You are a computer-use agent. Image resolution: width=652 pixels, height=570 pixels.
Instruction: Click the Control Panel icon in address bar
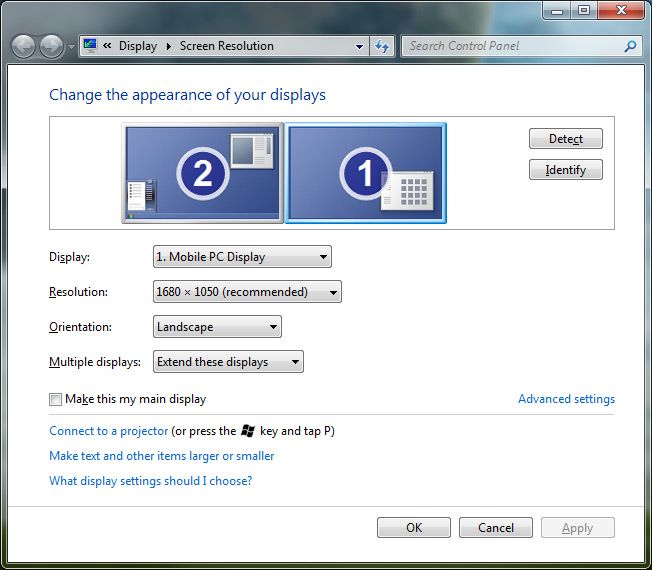pos(90,45)
